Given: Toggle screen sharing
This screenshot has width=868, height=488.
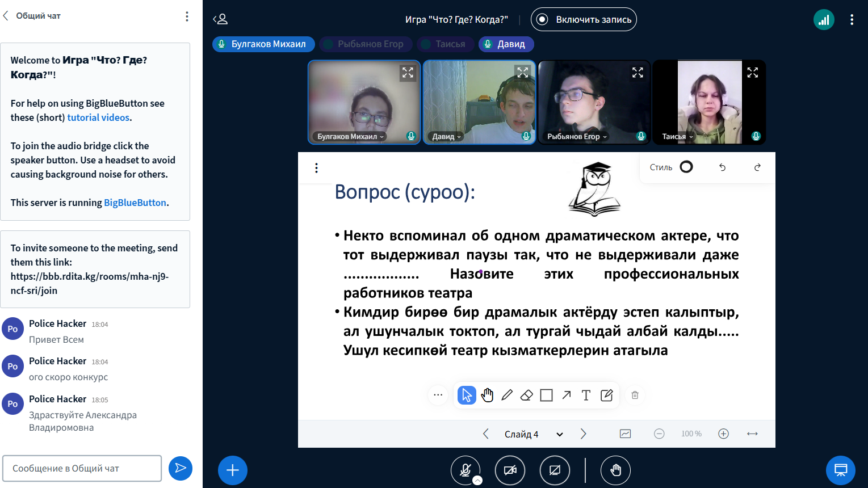Looking at the screenshot, I should click(x=555, y=470).
